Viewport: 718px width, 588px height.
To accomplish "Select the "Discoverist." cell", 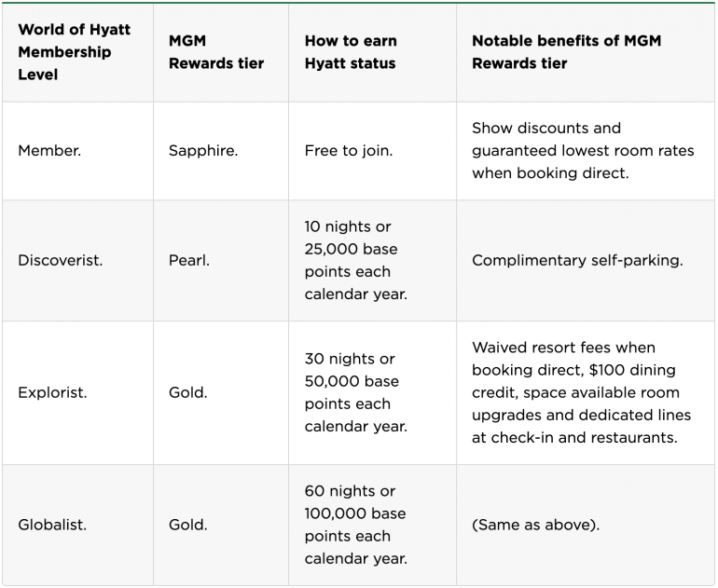I will (x=61, y=261).
